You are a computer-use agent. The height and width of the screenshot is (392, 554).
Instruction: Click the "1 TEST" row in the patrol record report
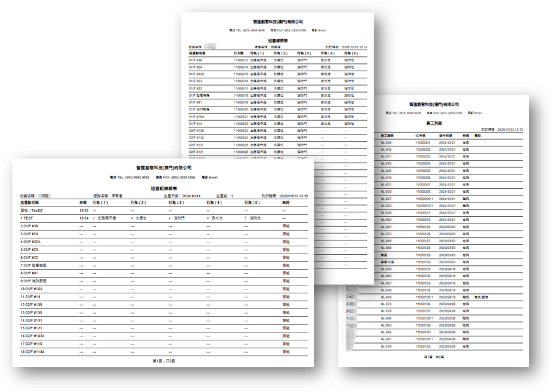click(x=163, y=218)
